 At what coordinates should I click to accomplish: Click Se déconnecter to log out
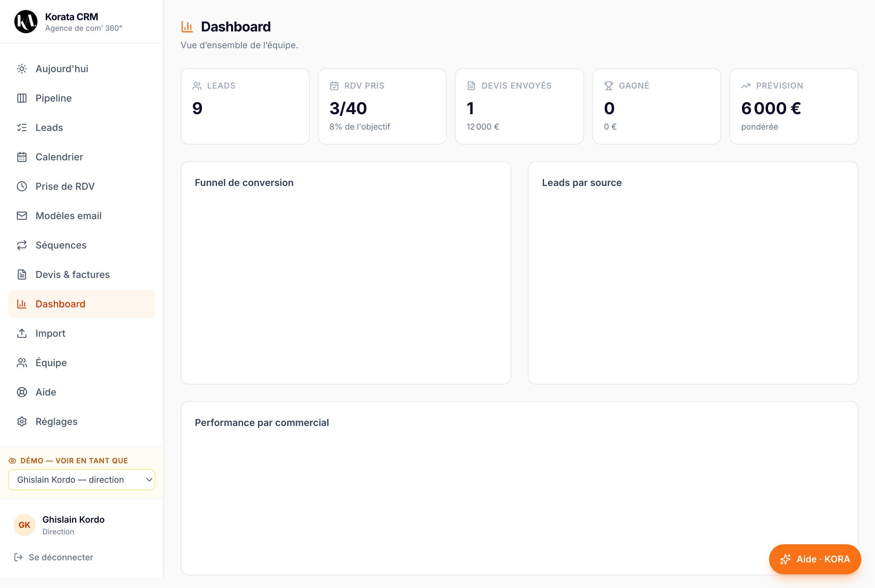pos(54,557)
